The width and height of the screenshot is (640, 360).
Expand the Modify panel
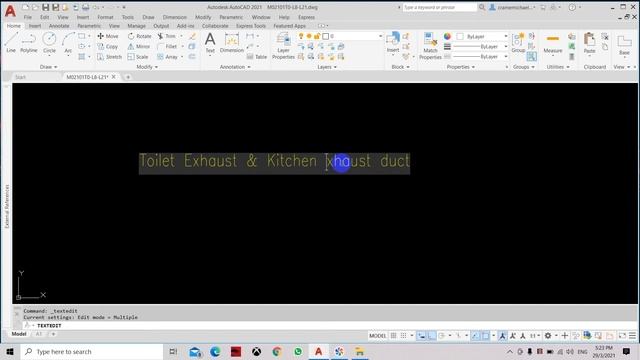[x=147, y=67]
